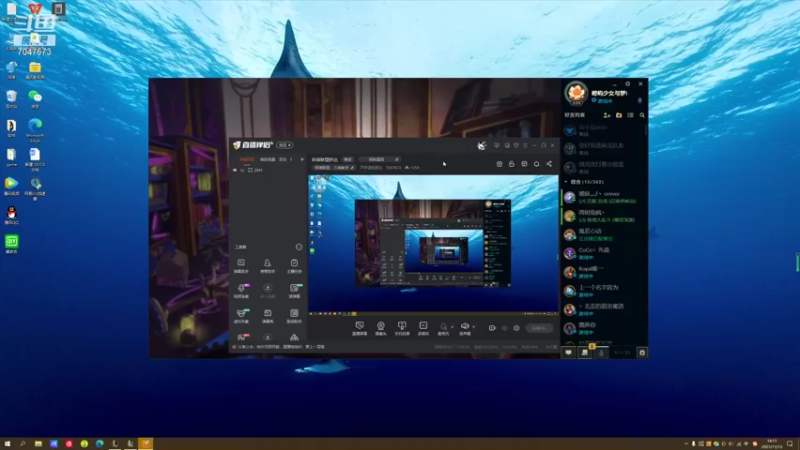Open first toolbox tool in top row
800x450 pixels.
point(241,265)
